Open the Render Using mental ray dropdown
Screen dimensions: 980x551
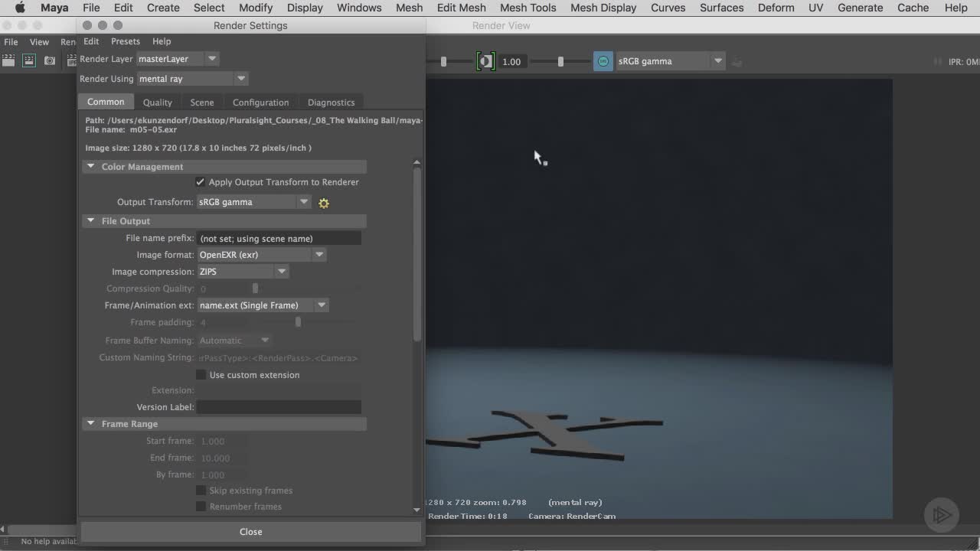tap(192, 79)
